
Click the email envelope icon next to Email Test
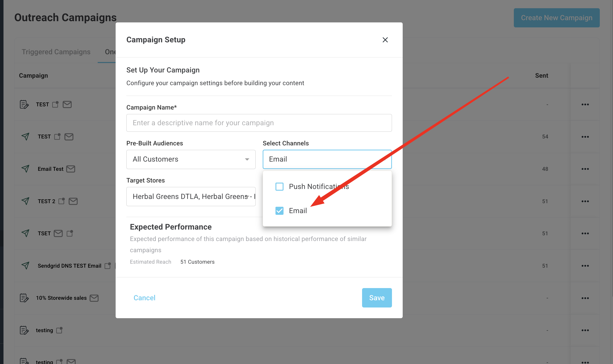71,169
